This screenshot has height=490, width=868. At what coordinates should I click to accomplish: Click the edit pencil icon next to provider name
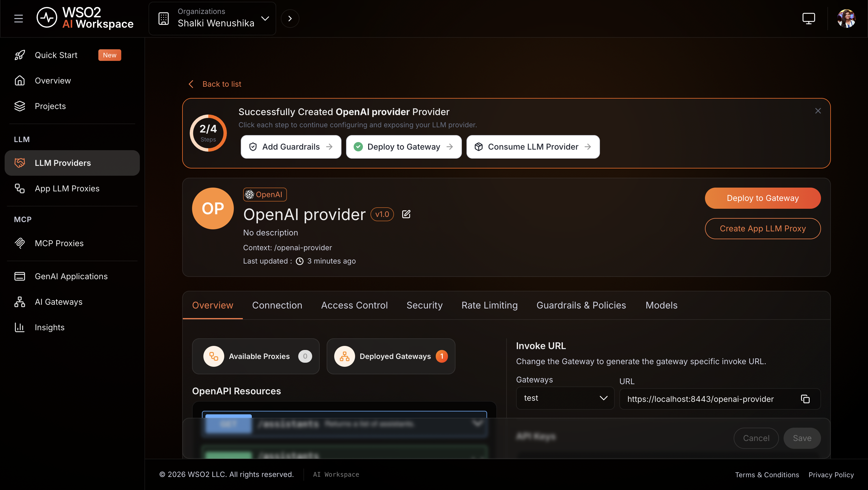click(x=406, y=214)
